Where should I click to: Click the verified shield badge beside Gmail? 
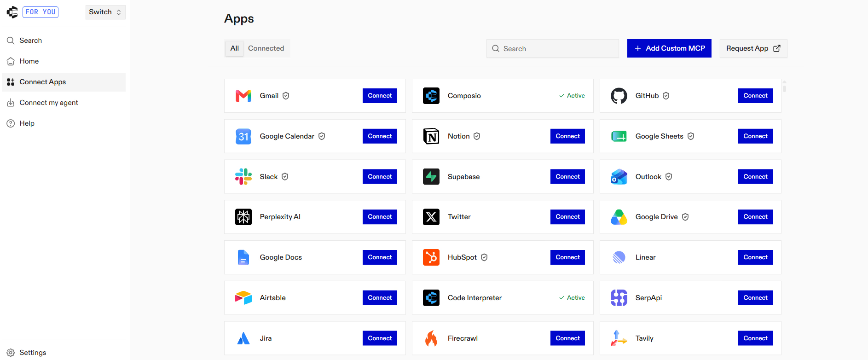pos(286,96)
